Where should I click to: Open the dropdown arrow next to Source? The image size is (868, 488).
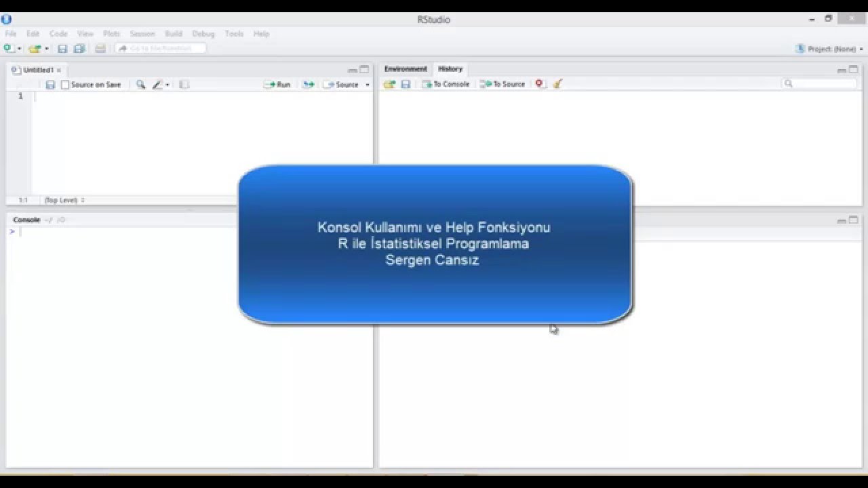tap(368, 85)
